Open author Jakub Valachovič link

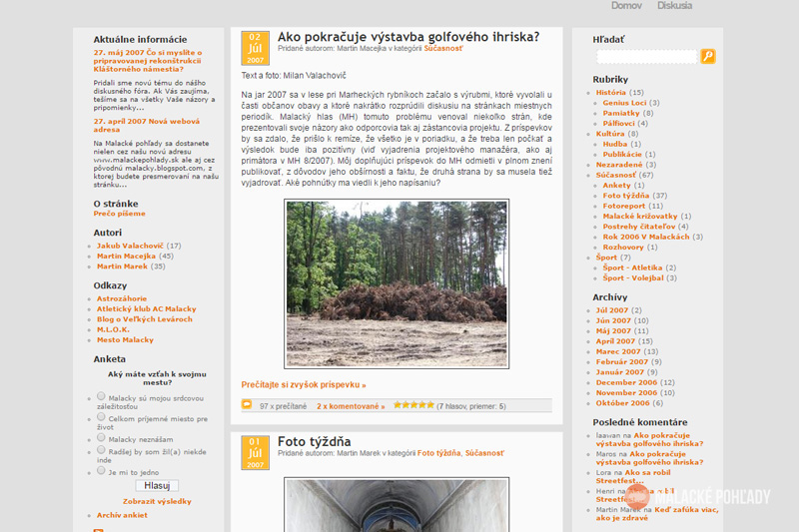point(130,246)
